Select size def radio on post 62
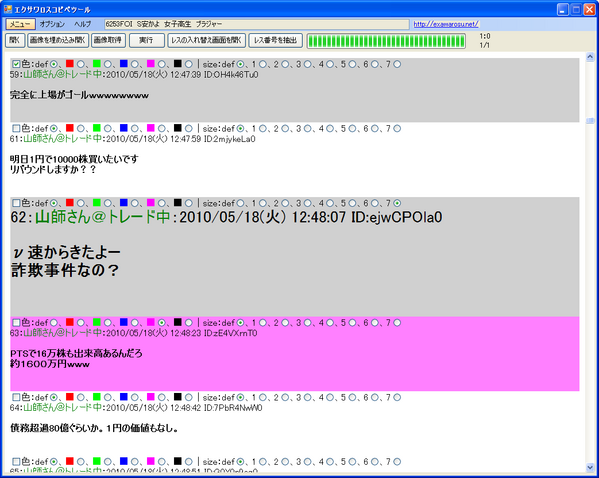Screen dimensions: 599x478 [240, 203]
